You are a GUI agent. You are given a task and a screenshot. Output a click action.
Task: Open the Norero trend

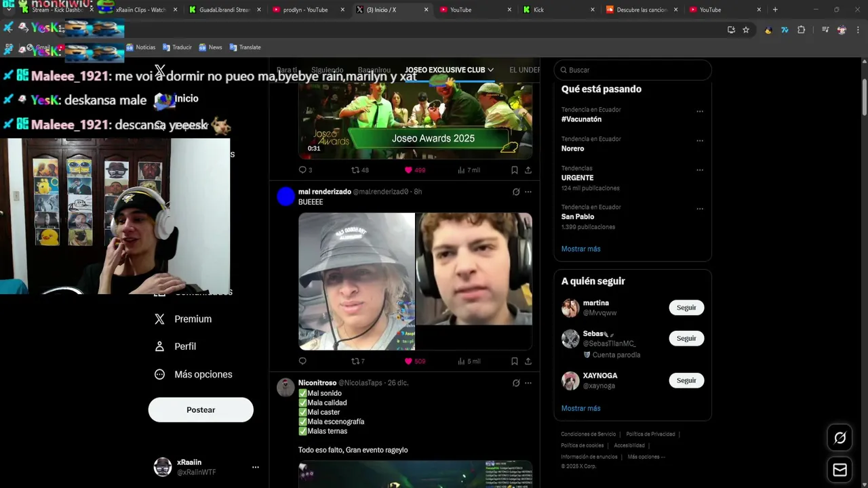pos(572,148)
